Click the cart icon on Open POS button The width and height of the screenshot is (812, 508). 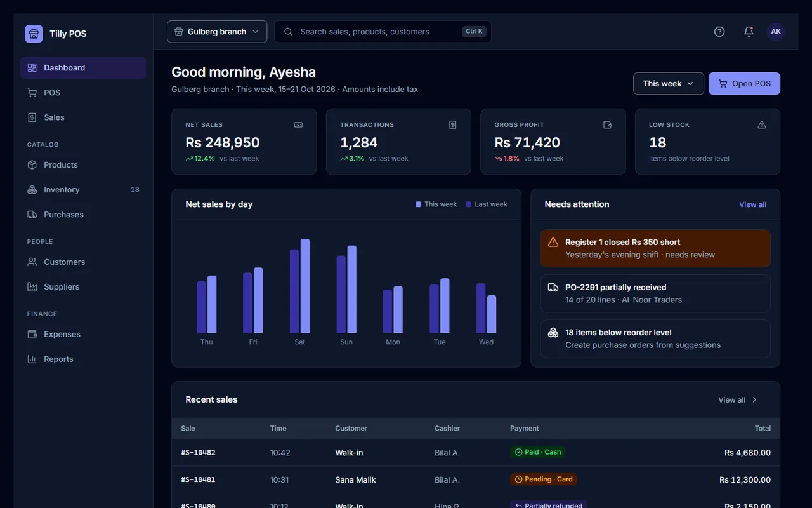(723, 84)
